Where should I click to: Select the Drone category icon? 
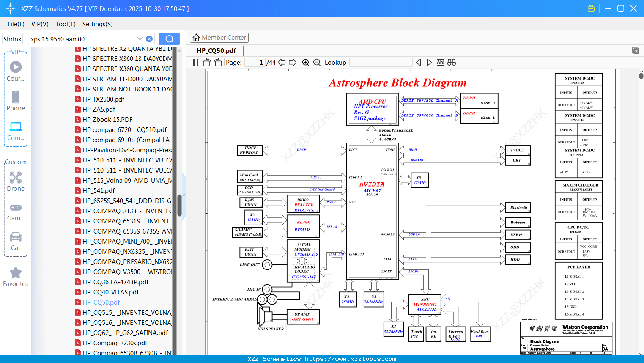(16, 177)
